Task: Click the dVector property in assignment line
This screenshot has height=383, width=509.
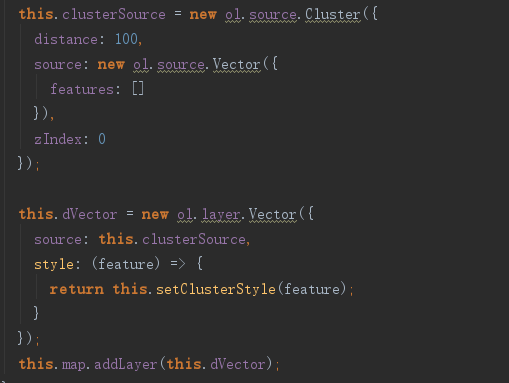Action: point(90,214)
